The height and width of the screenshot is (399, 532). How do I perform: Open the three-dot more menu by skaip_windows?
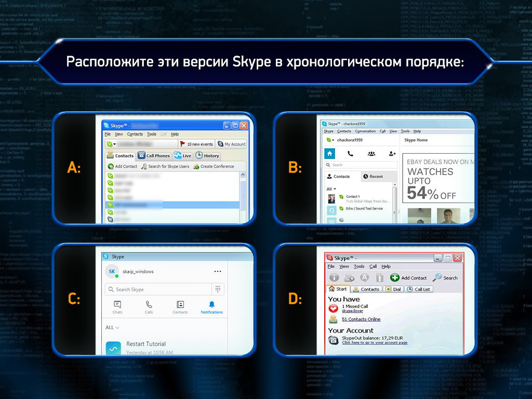tap(218, 271)
